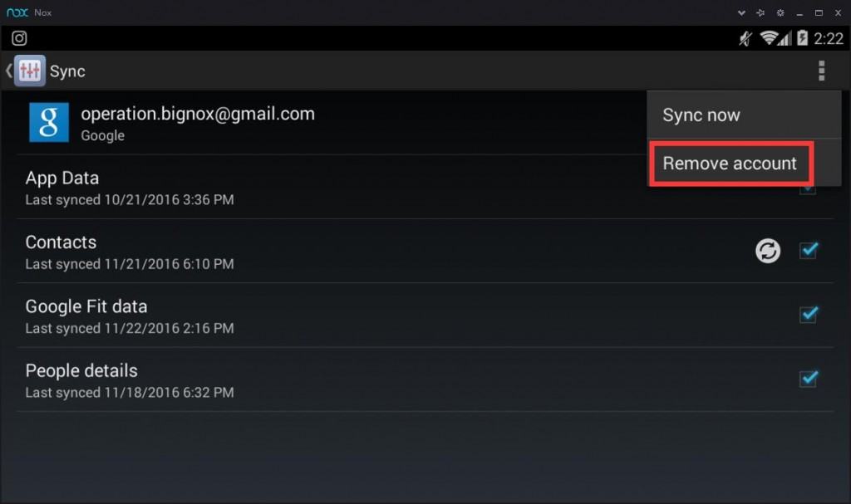
Task: Select the App Data sync row
Action: point(425,187)
